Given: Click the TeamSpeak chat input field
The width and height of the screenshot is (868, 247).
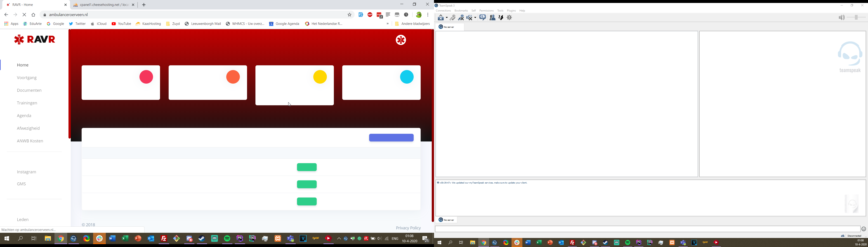Looking at the screenshot, I should pos(647,229).
